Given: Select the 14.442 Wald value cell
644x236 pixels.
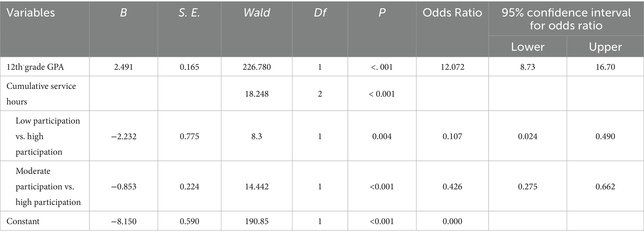Looking at the screenshot, I should 257,187.
